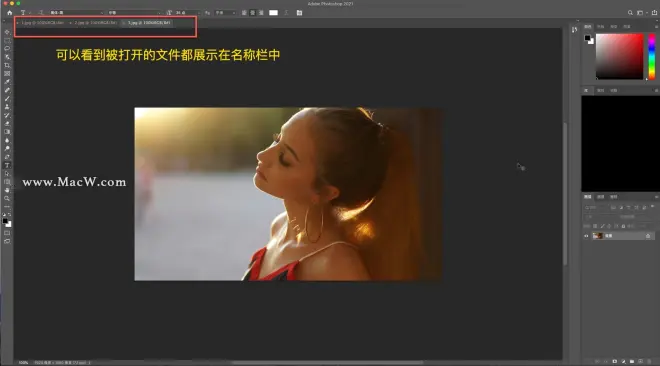Image resolution: width=660 pixels, height=366 pixels.
Task: Toggle right align text option
Action: (x=261, y=13)
